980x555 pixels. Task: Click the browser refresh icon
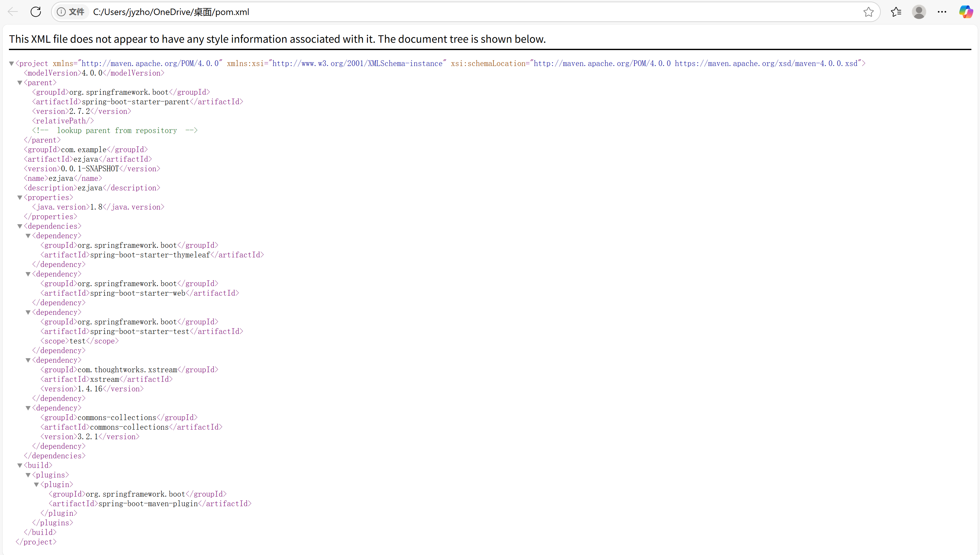tap(36, 12)
